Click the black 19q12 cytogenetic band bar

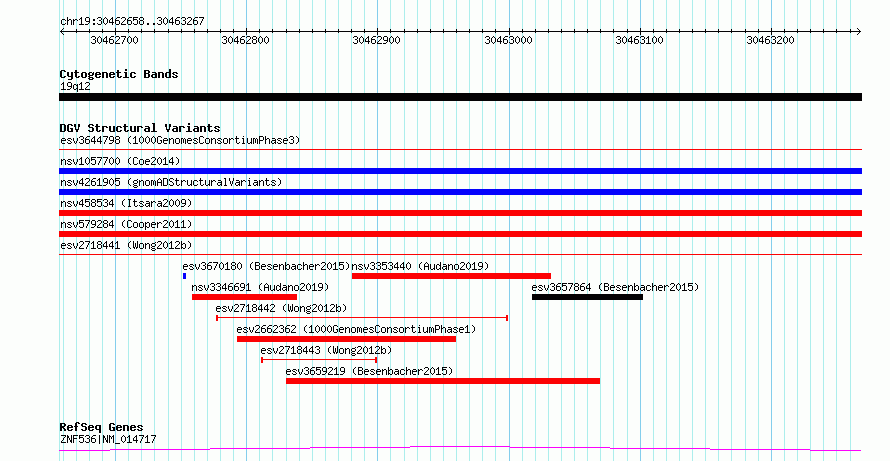coord(460,97)
